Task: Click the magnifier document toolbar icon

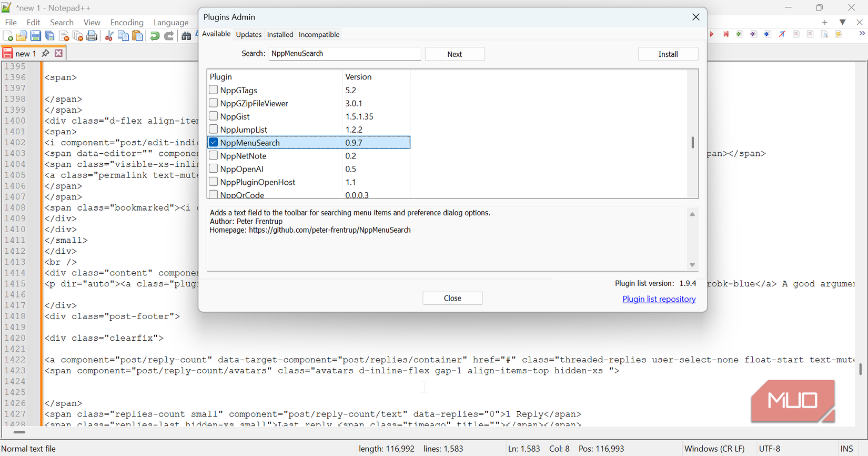Action: [x=824, y=34]
